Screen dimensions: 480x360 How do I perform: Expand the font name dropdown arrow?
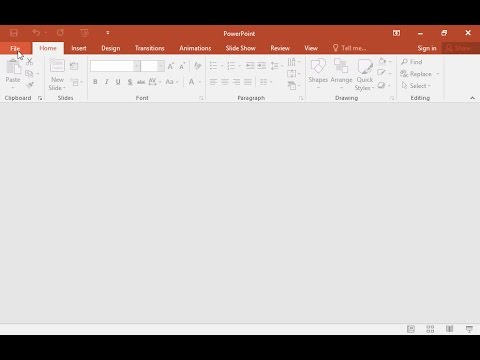[x=137, y=66]
